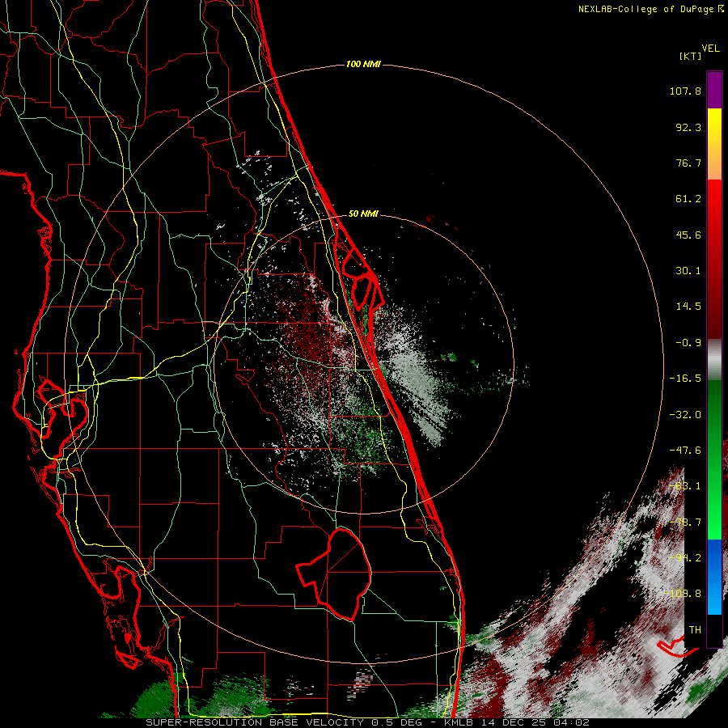Click the -16.5 scale value
Screen dimensions: 728x728
[685, 379]
